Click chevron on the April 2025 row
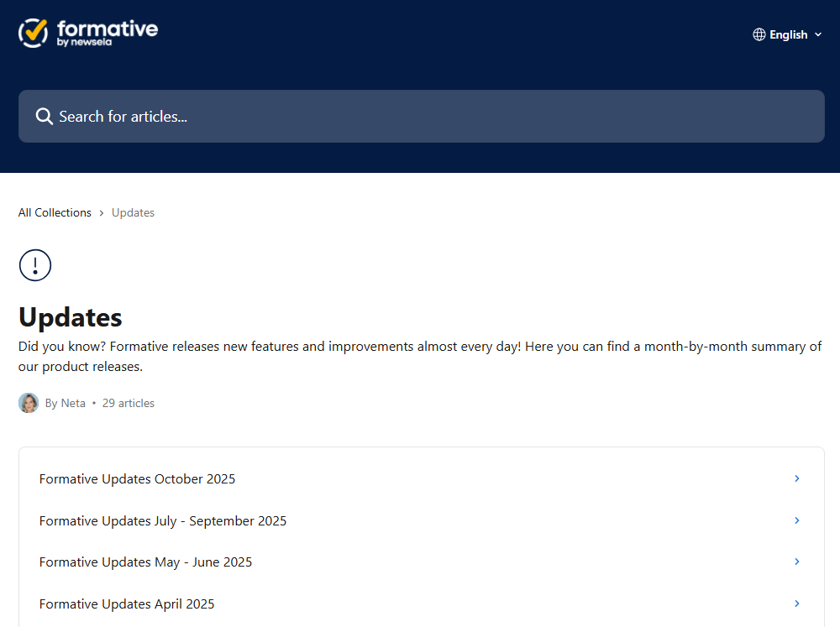The image size is (840, 627). click(x=796, y=603)
